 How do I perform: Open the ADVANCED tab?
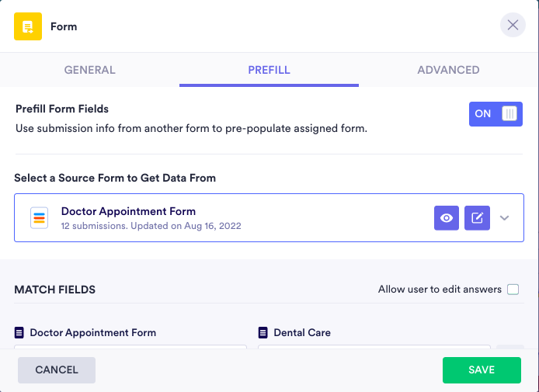(x=448, y=70)
